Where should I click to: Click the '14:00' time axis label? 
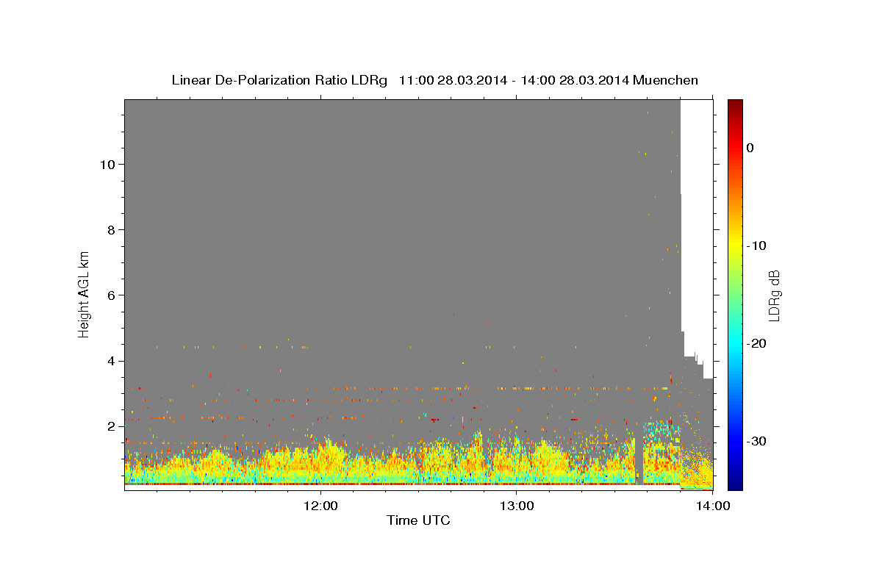point(713,506)
